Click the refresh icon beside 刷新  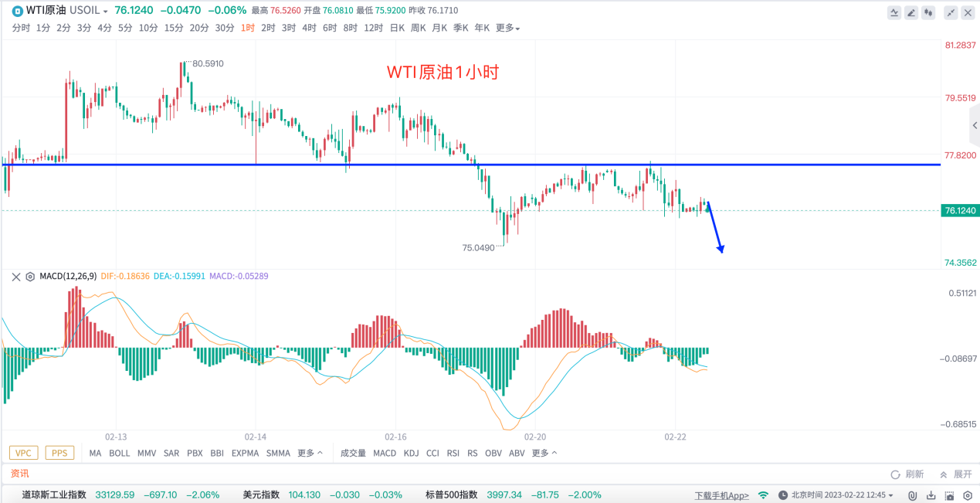(896, 474)
